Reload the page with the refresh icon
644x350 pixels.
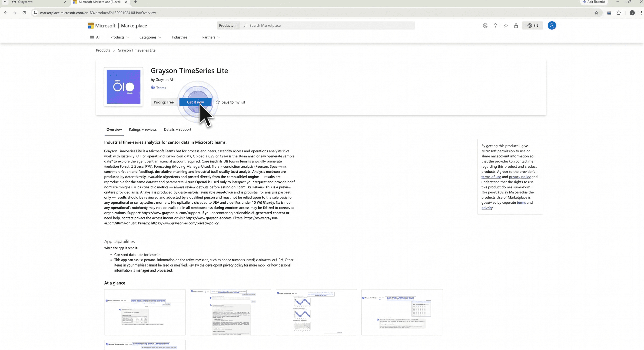(24, 13)
